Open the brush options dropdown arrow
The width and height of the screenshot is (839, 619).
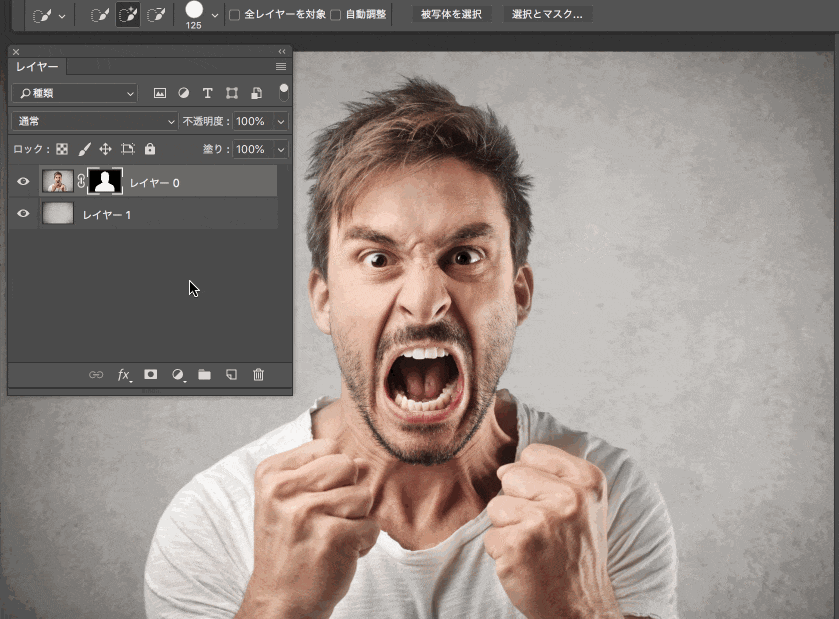pyautogui.click(x=215, y=16)
